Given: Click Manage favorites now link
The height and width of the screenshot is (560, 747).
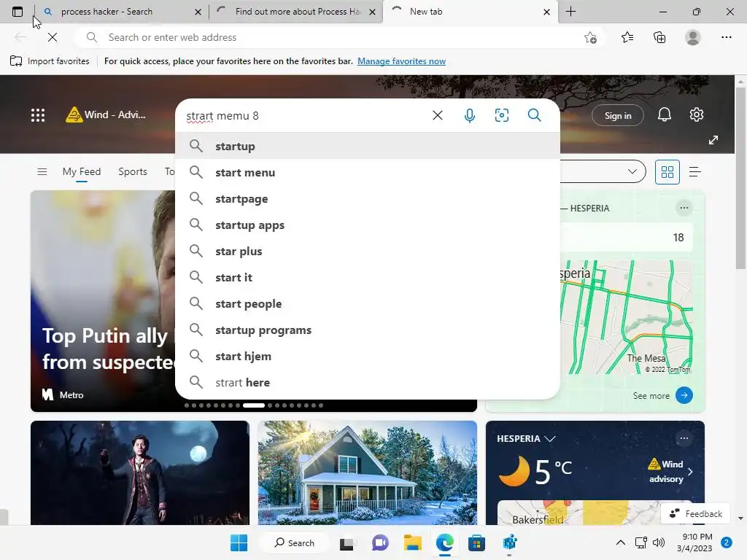Looking at the screenshot, I should point(402,61).
